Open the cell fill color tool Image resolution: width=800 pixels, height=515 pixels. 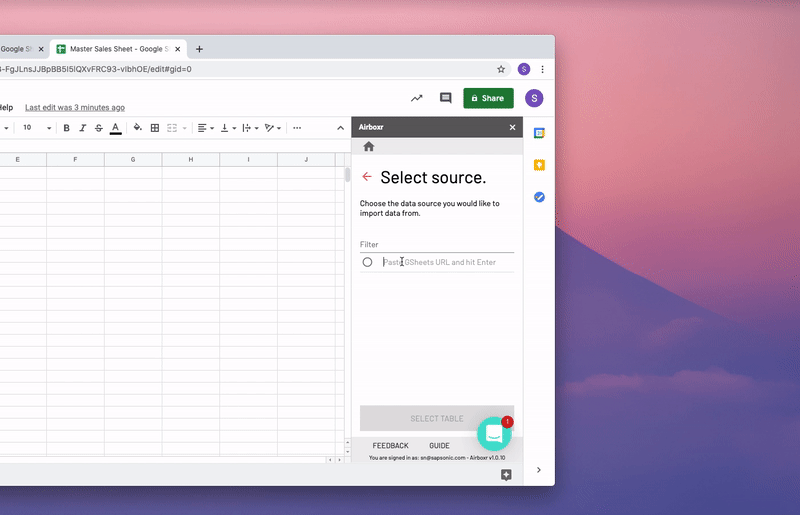point(137,128)
